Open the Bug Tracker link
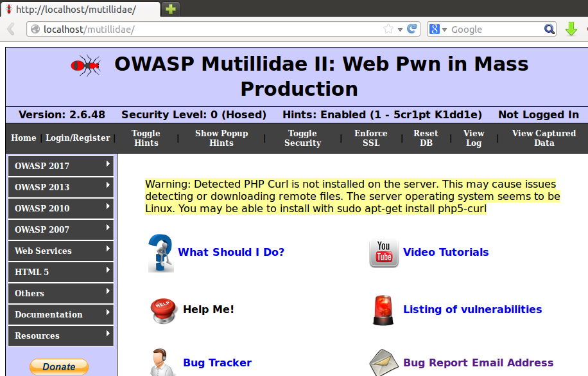 217,363
